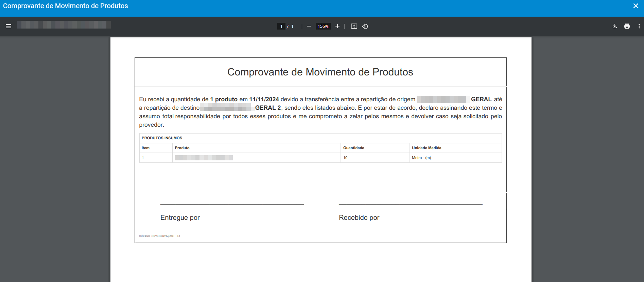Image resolution: width=644 pixels, height=282 pixels.
Task: Click the fit to page icon
Action: pos(354,26)
